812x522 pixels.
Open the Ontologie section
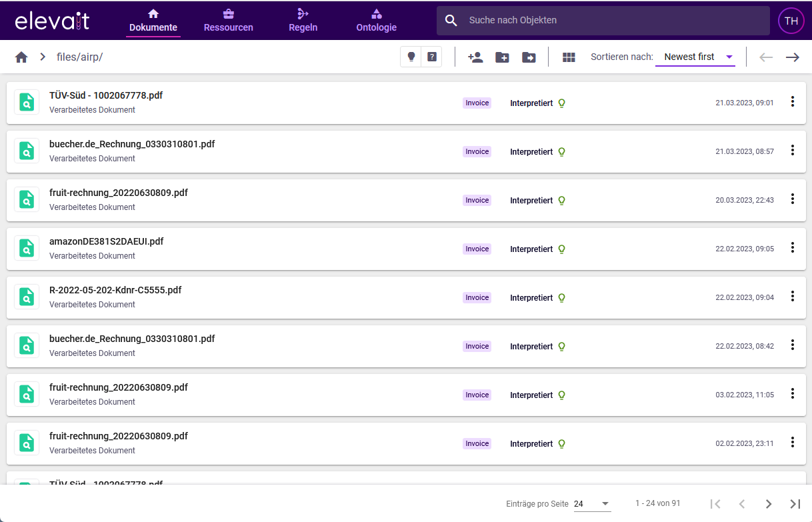376,21
